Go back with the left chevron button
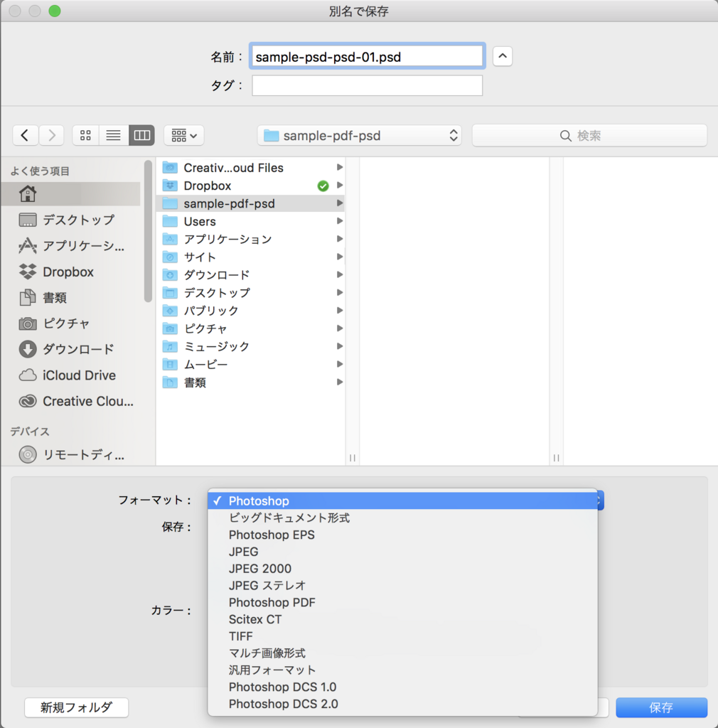 [25, 136]
